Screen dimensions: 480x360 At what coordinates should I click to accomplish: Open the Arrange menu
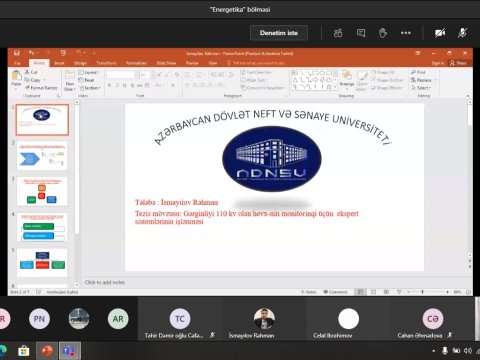coord(347,80)
